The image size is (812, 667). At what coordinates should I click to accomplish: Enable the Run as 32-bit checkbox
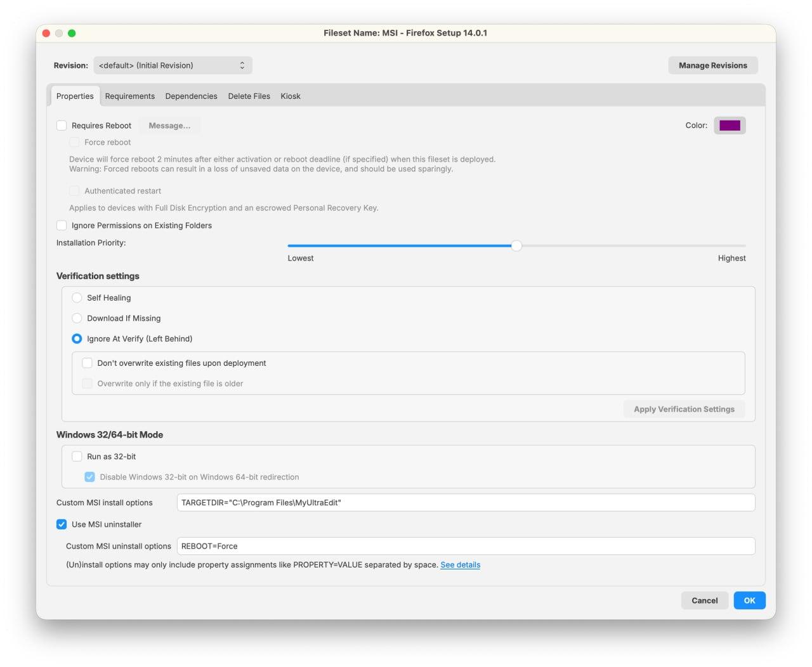coord(77,457)
